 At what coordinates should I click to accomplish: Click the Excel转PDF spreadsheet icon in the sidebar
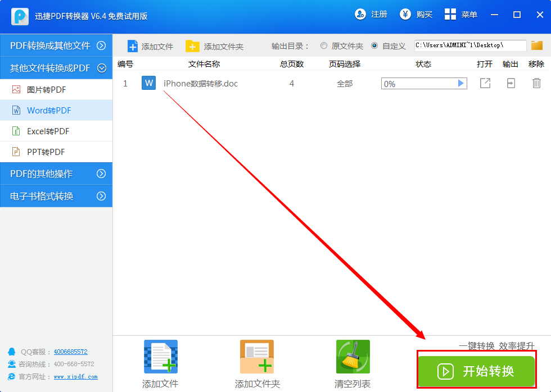pos(16,131)
